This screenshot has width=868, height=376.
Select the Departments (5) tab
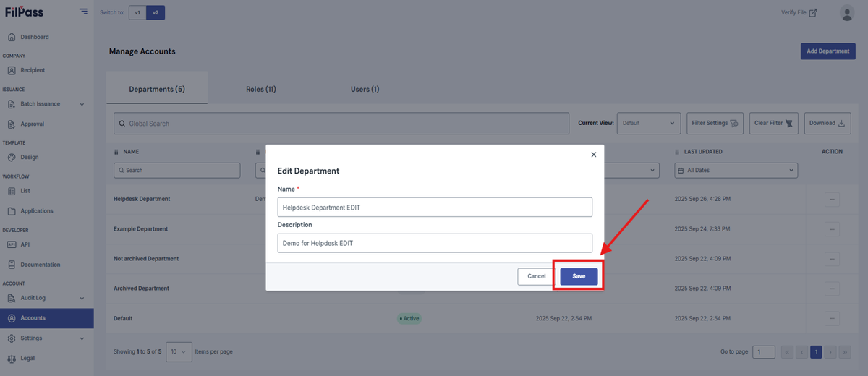click(x=157, y=89)
